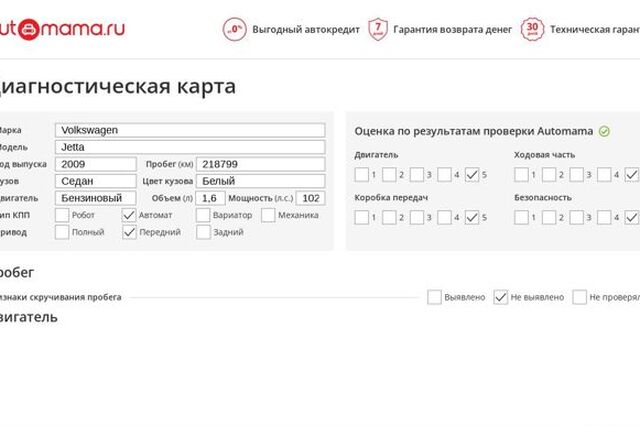
Task: Set Двигатель rating checkbox to 4
Action: (x=444, y=175)
